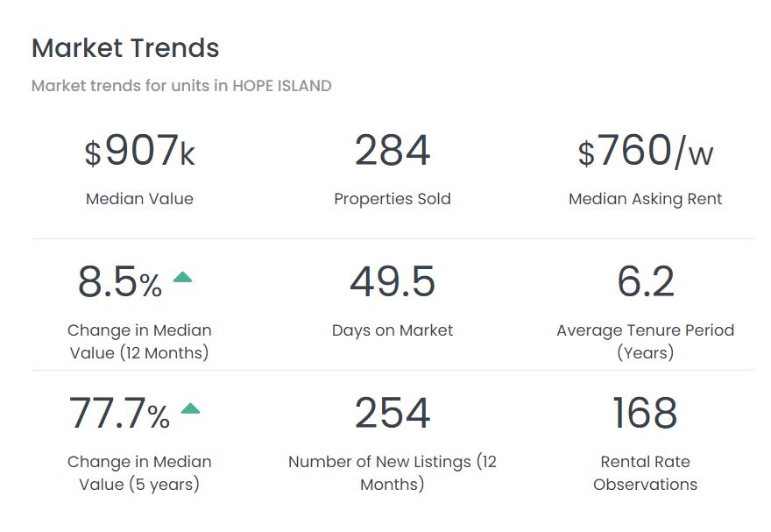Viewport: 771px width, 532px height.
Task: Click the Median Asking Rent label
Action: pos(646,199)
